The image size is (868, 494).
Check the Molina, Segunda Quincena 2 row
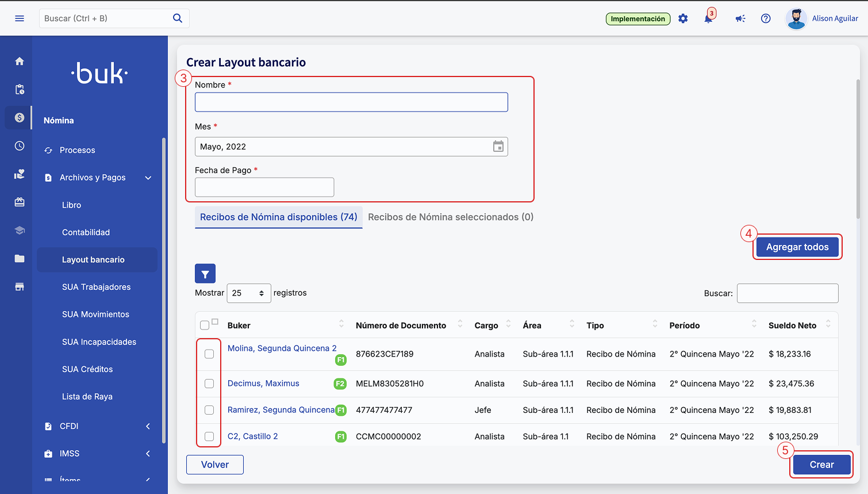pos(209,354)
